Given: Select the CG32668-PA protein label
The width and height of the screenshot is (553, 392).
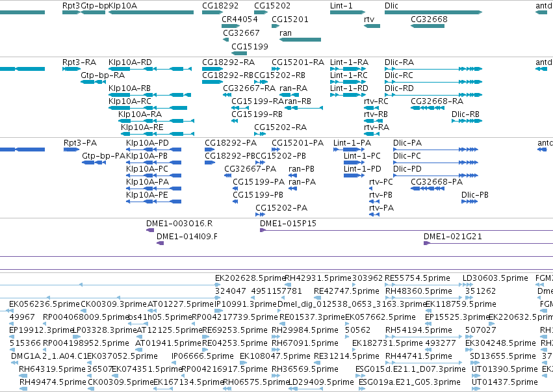Looking at the screenshot, I should coord(437,182).
